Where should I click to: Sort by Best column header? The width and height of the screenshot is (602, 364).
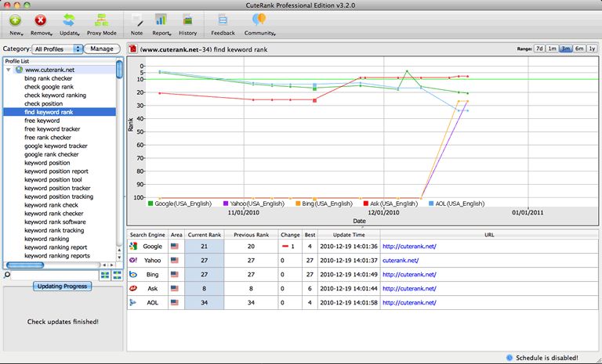(x=310, y=235)
